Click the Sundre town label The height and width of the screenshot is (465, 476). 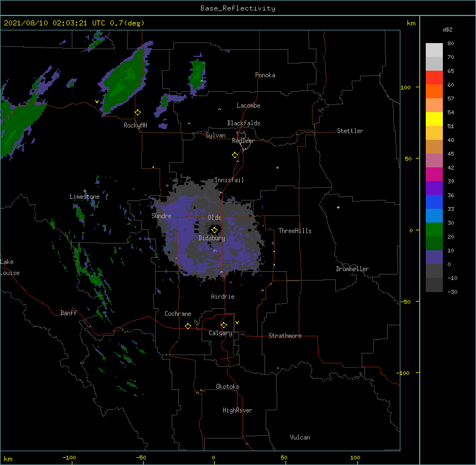(x=161, y=216)
